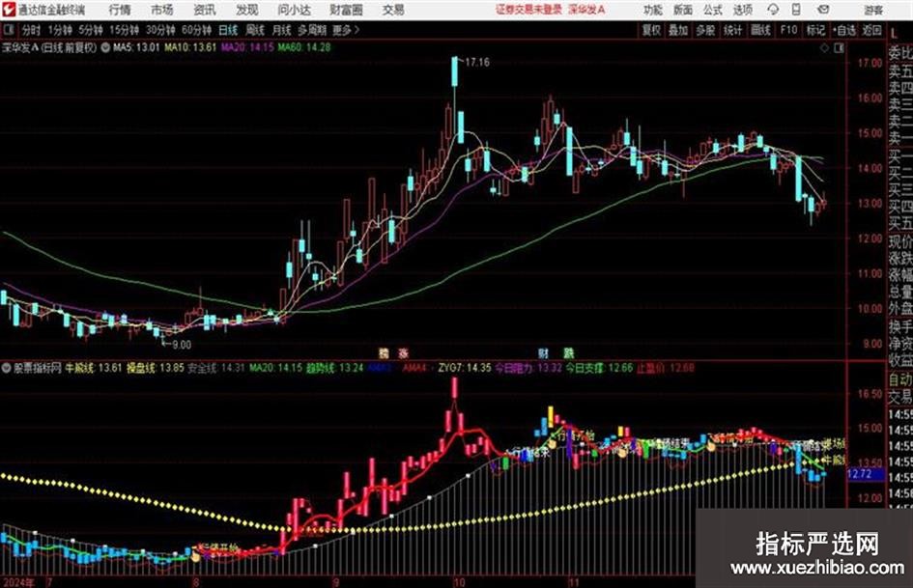This screenshot has width=913, height=588.
Task: Click the 趋势线: 13.24 indicator value
Action: pos(335,368)
